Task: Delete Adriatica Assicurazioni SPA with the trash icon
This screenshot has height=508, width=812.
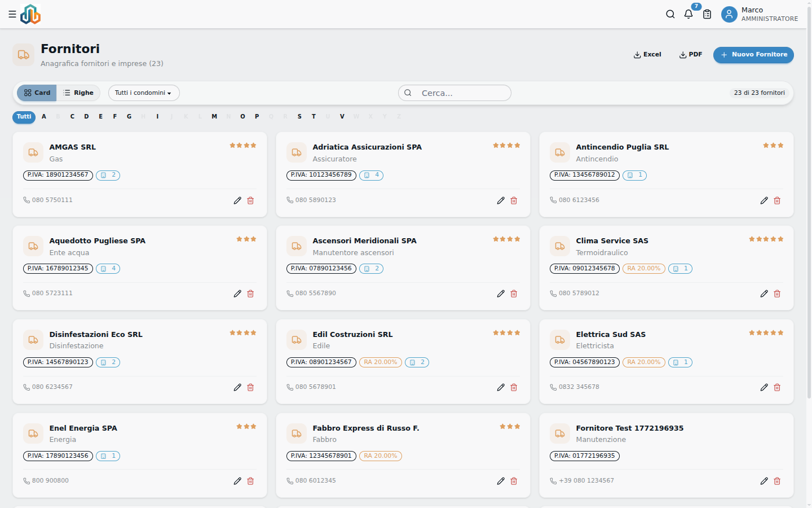Action: click(x=514, y=200)
